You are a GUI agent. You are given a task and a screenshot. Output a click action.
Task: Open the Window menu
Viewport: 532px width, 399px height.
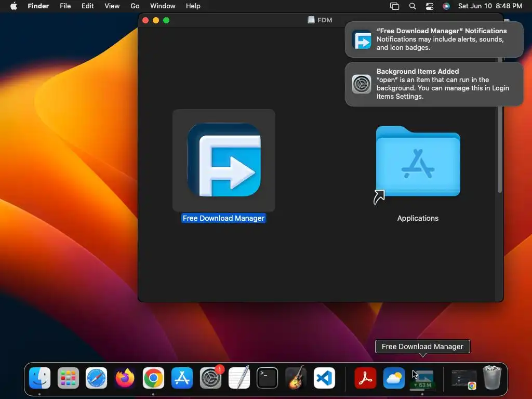[x=163, y=6]
